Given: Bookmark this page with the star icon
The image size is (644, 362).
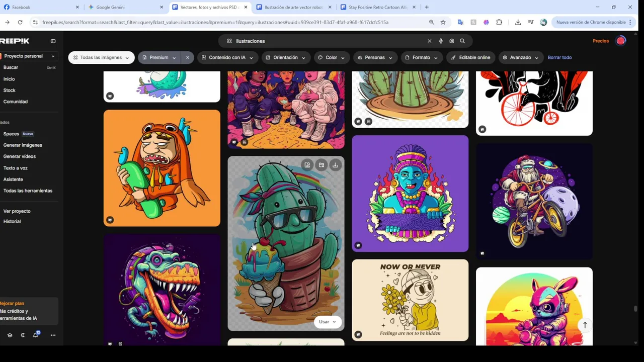Looking at the screenshot, I should (x=443, y=22).
